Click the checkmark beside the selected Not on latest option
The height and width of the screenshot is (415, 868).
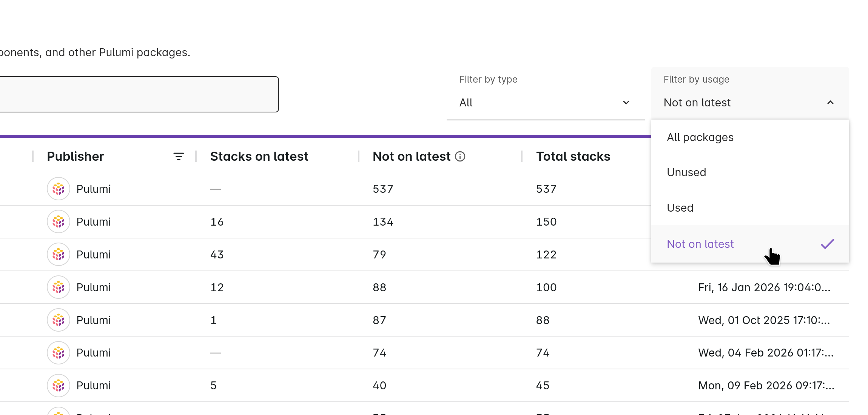click(x=827, y=244)
